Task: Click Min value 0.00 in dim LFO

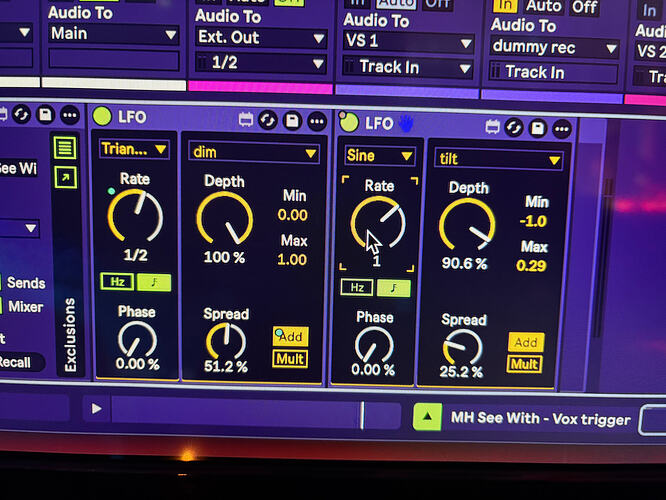Action: (x=293, y=215)
